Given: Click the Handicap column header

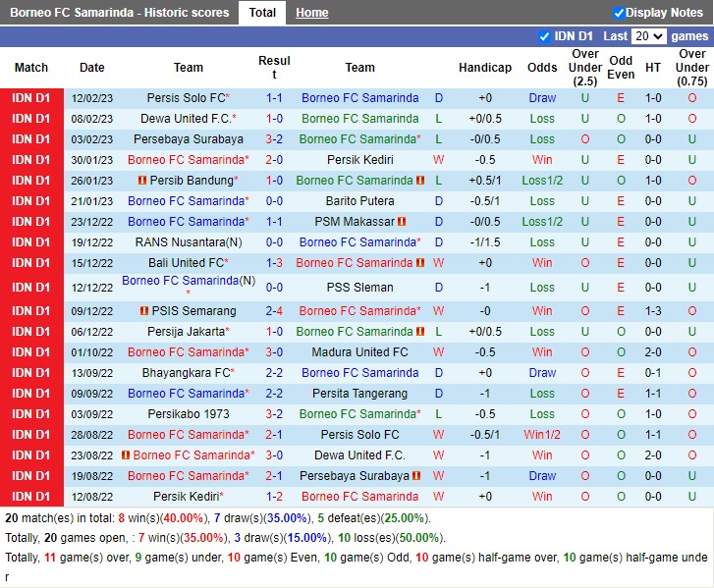Looking at the screenshot, I should (x=484, y=68).
